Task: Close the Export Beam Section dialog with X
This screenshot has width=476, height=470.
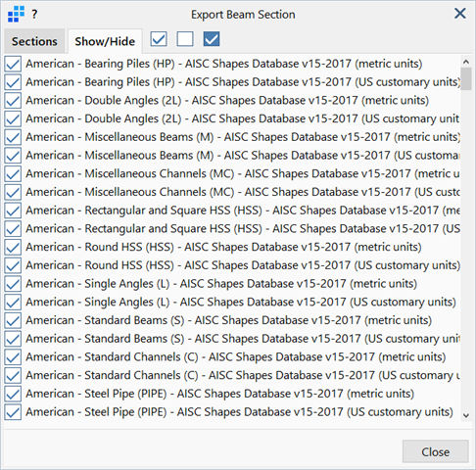Action: [x=460, y=14]
